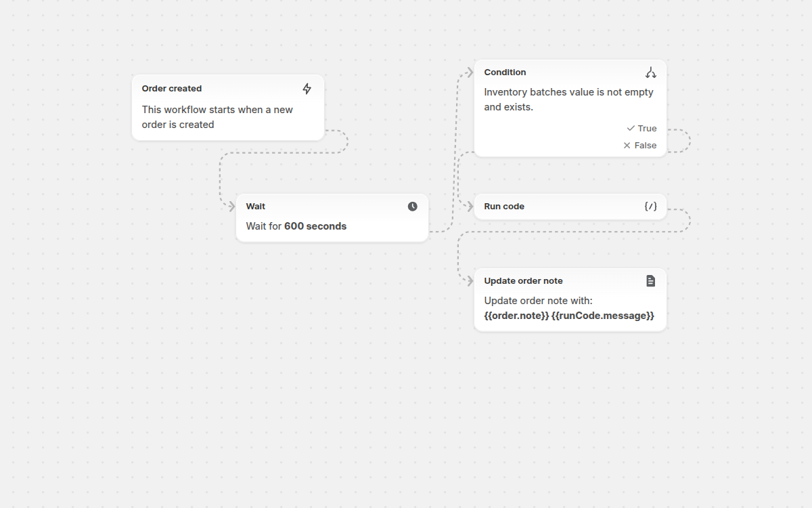This screenshot has width=812, height=508.
Task: Click the branch icon on the Condition card
Action: pyautogui.click(x=650, y=72)
